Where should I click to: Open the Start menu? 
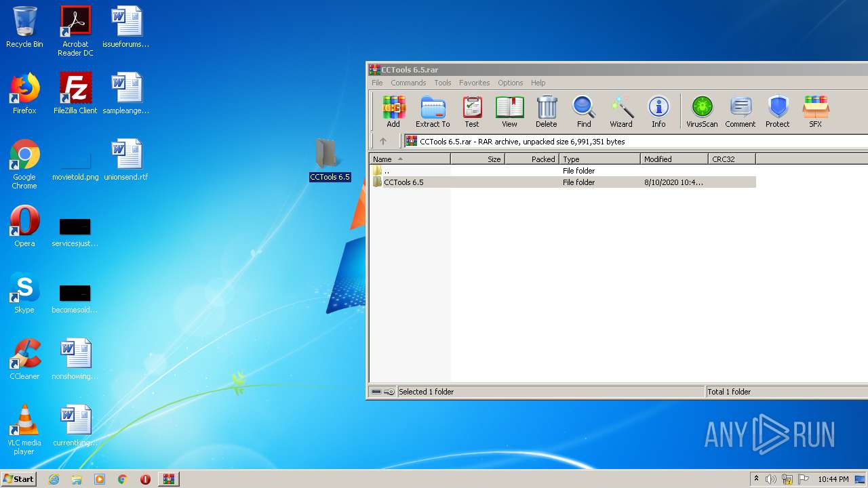pyautogui.click(x=19, y=479)
